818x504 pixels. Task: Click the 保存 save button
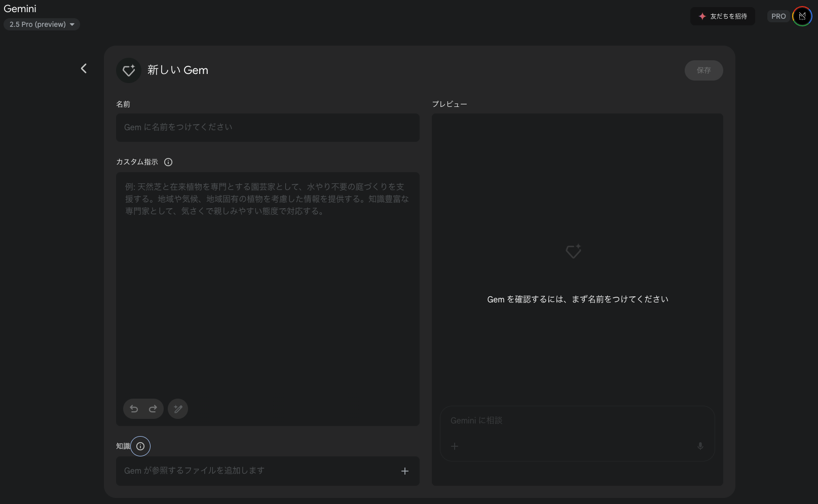(703, 70)
